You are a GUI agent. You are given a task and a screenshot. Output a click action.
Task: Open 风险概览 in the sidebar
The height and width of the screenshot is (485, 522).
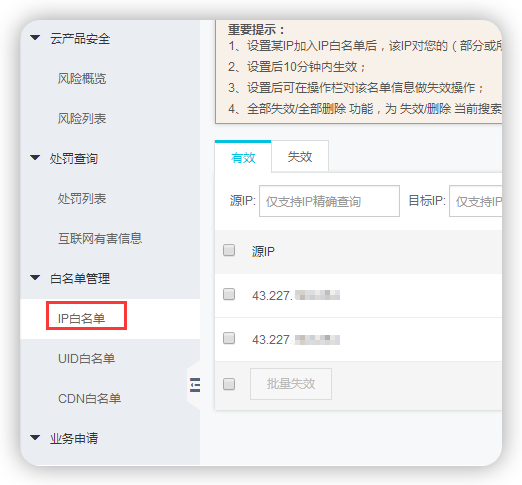[82, 79]
